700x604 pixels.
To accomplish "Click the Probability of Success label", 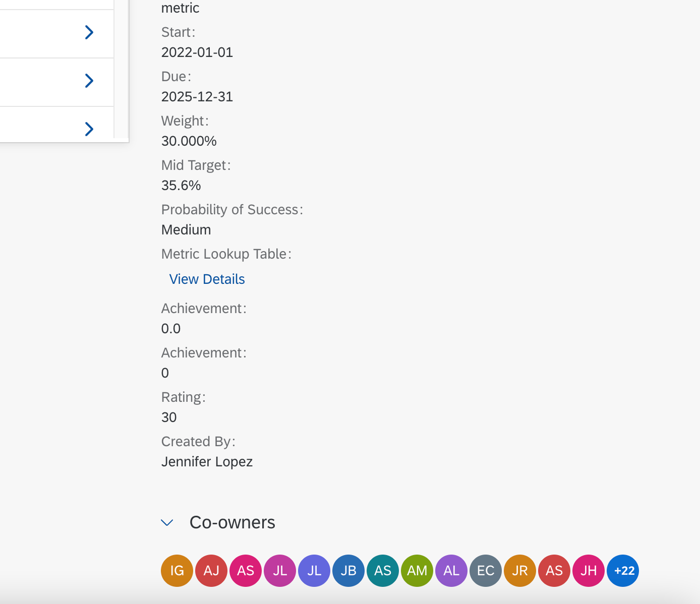I will [x=232, y=210].
